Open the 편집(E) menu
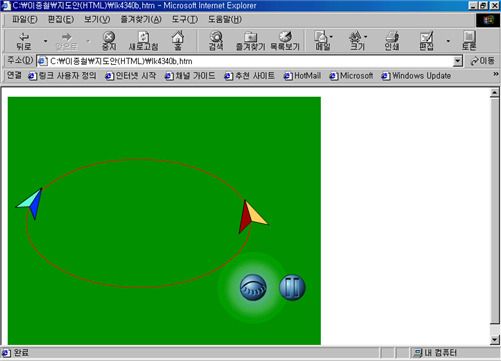The width and height of the screenshot is (501, 361). [x=61, y=19]
